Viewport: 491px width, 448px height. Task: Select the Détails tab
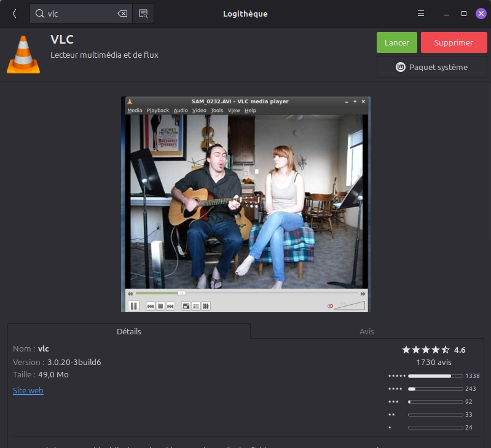pos(129,331)
